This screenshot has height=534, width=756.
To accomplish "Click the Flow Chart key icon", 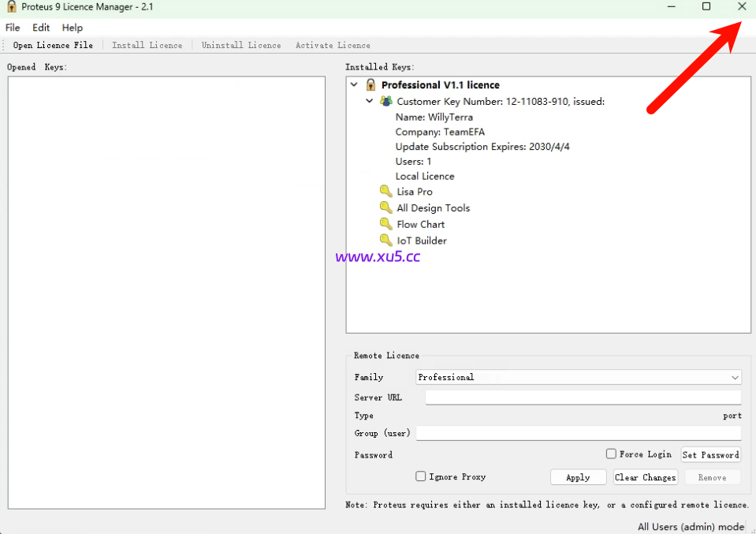I will coord(385,224).
